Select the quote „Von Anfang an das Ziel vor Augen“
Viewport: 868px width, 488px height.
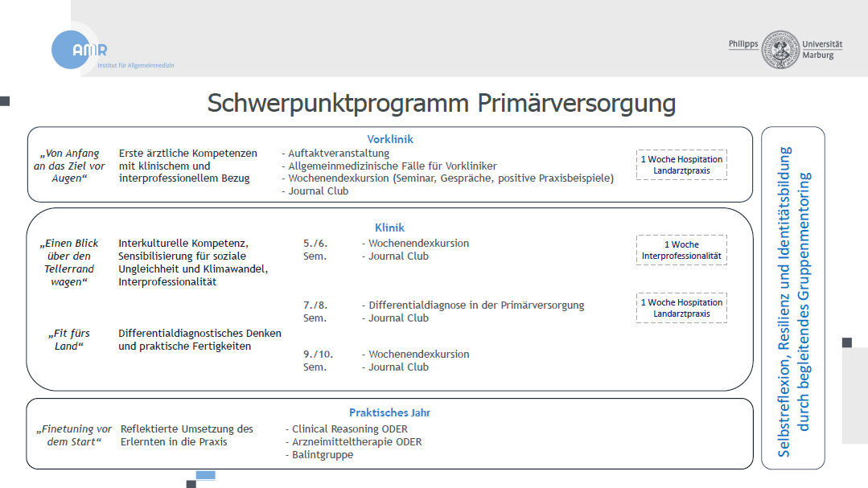pos(69,166)
